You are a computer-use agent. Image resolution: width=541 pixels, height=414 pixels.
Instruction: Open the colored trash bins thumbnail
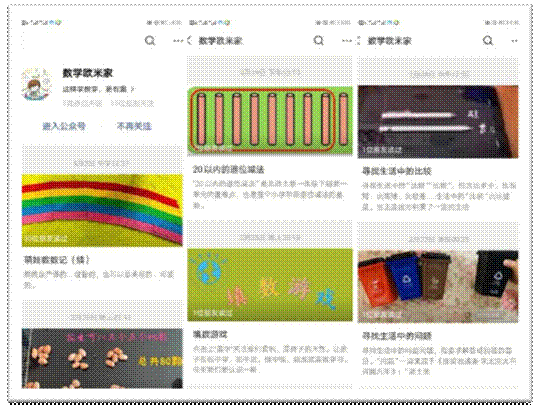point(438,287)
